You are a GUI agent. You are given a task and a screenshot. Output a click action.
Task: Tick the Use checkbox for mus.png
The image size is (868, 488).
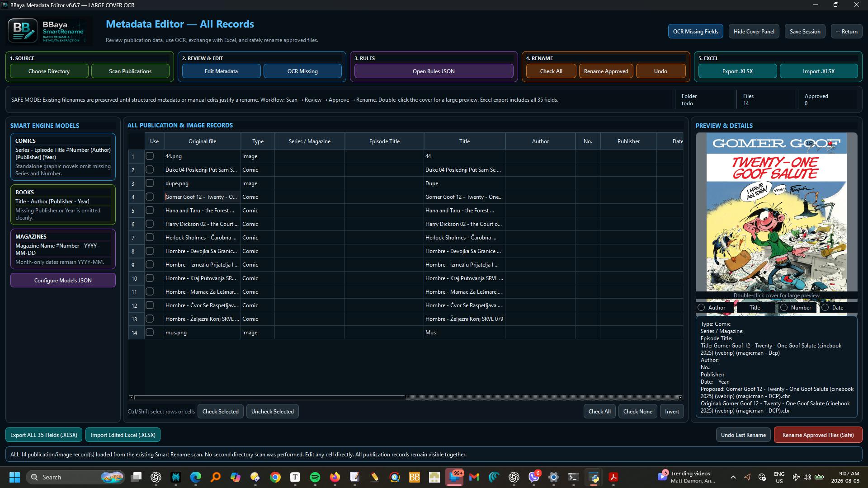tap(150, 332)
